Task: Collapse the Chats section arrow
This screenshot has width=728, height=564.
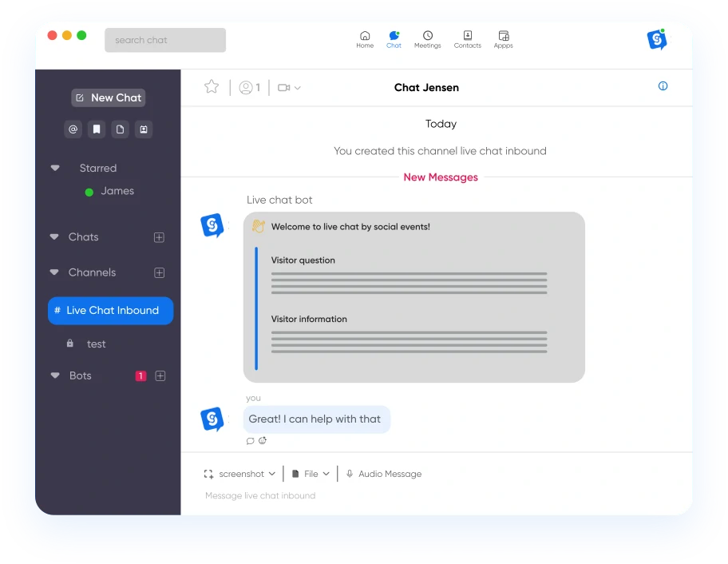Action: (54, 237)
